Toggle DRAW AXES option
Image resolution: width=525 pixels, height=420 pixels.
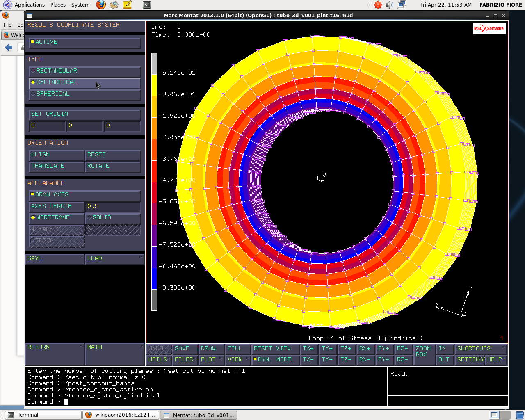85,195
